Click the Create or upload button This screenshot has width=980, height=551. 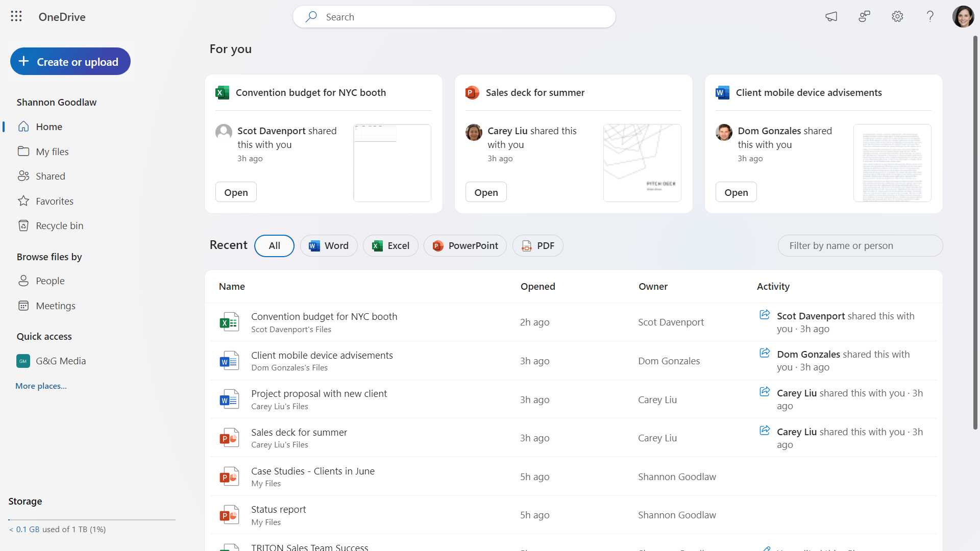[70, 61]
